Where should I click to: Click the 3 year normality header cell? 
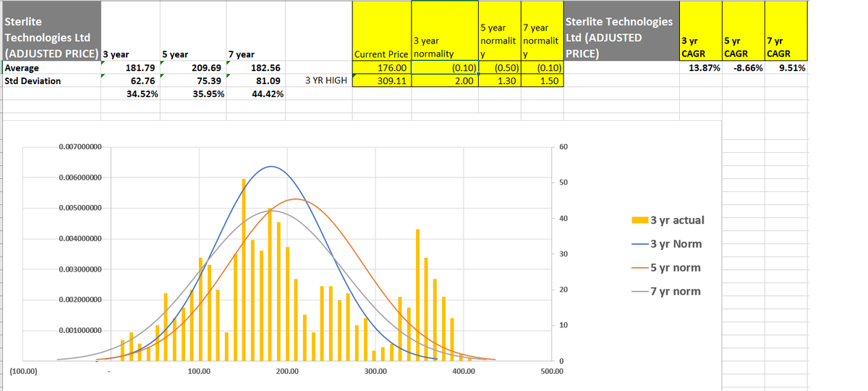pos(444,32)
